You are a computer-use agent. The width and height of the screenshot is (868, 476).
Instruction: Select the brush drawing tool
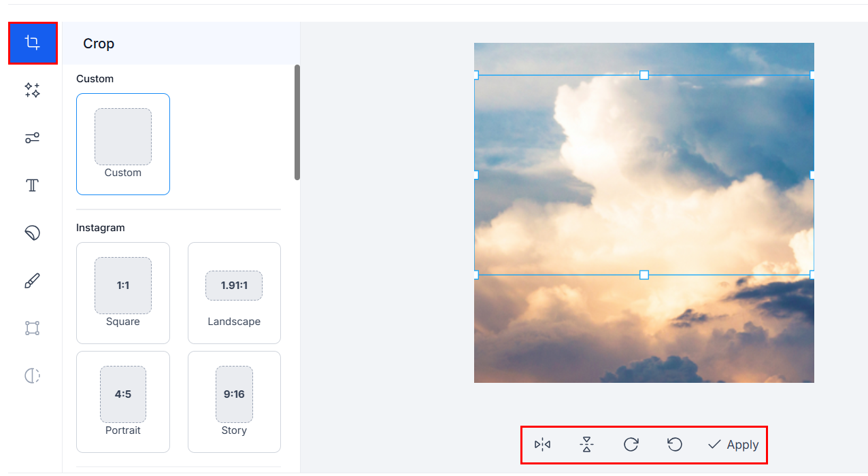click(x=33, y=281)
